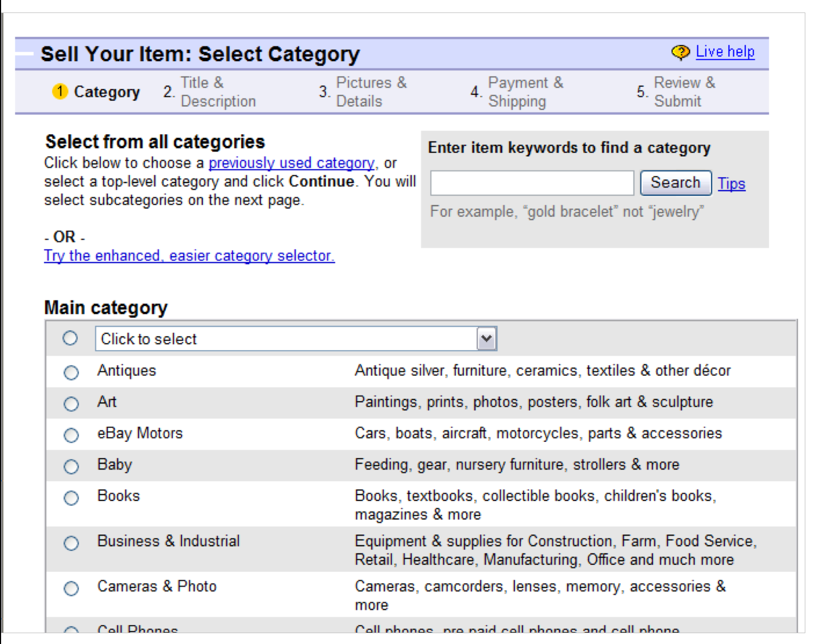The width and height of the screenshot is (814, 644).
Task: Click the yellow "1" Category step badge
Action: click(x=60, y=92)
